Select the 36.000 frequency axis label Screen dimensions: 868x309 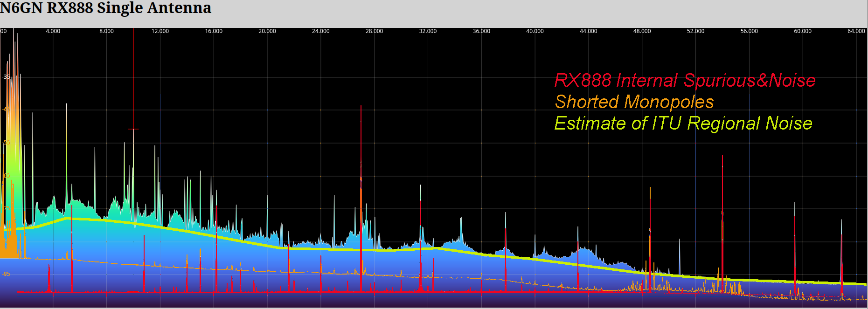[481, 31]
